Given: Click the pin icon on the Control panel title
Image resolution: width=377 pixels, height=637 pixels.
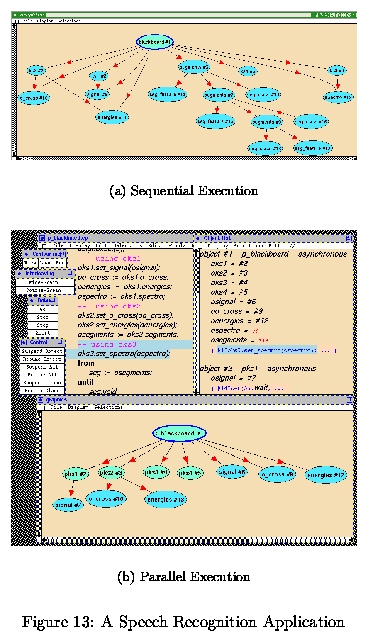Looking at the screenshot, I should pyautogui.click(x=24, y=342).
